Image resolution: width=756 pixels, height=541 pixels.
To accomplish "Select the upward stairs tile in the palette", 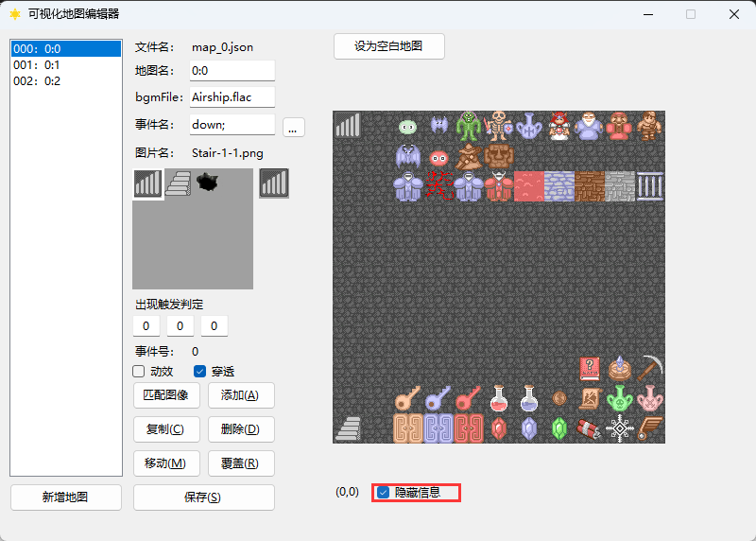I will tap(148, 183).
